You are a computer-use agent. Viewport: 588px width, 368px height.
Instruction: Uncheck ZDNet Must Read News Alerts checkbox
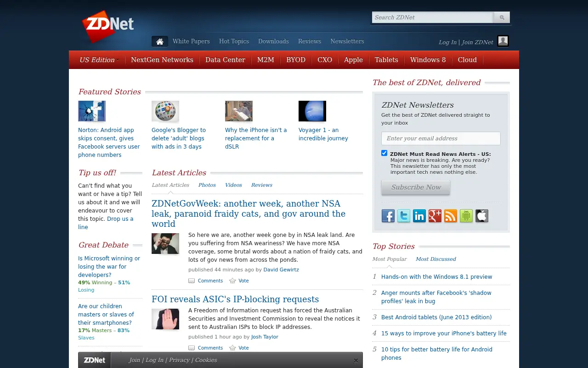coord(384,153)
